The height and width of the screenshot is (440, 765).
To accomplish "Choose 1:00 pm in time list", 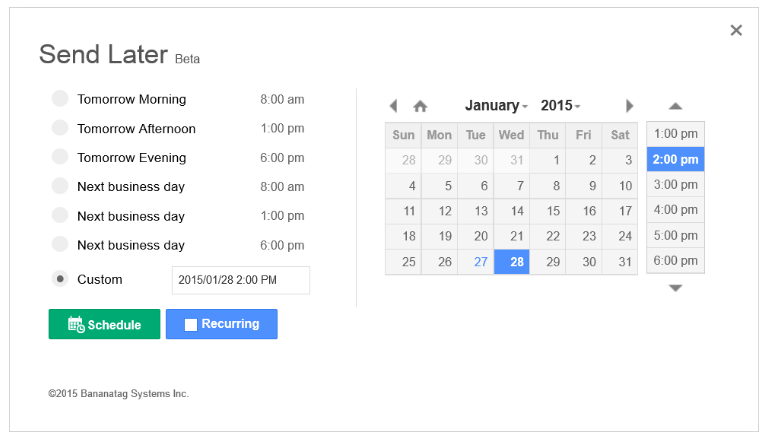I will click(x=675, y=134).
